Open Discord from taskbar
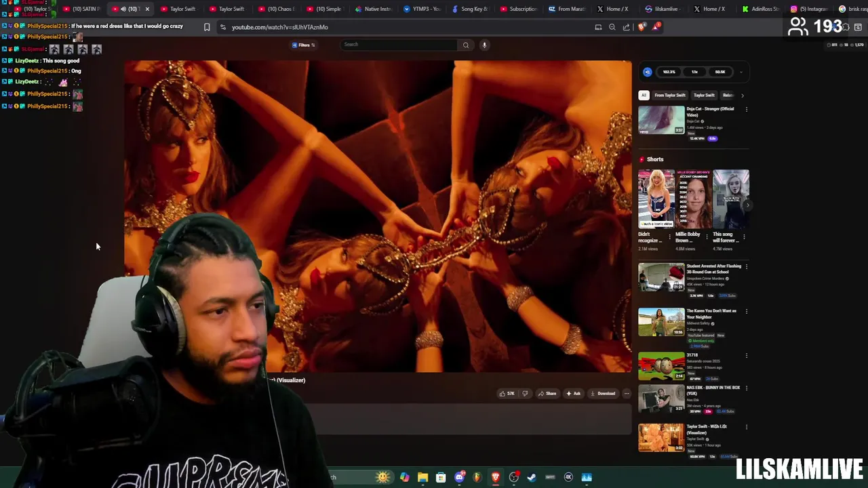The height and width of the screenshot is (488, 868). 459,477
